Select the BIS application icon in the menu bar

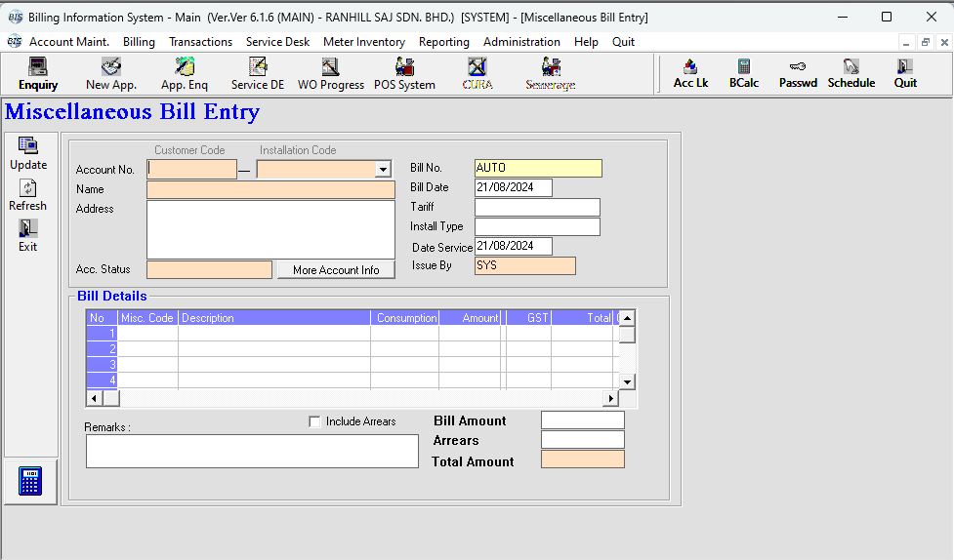[14, 42]
